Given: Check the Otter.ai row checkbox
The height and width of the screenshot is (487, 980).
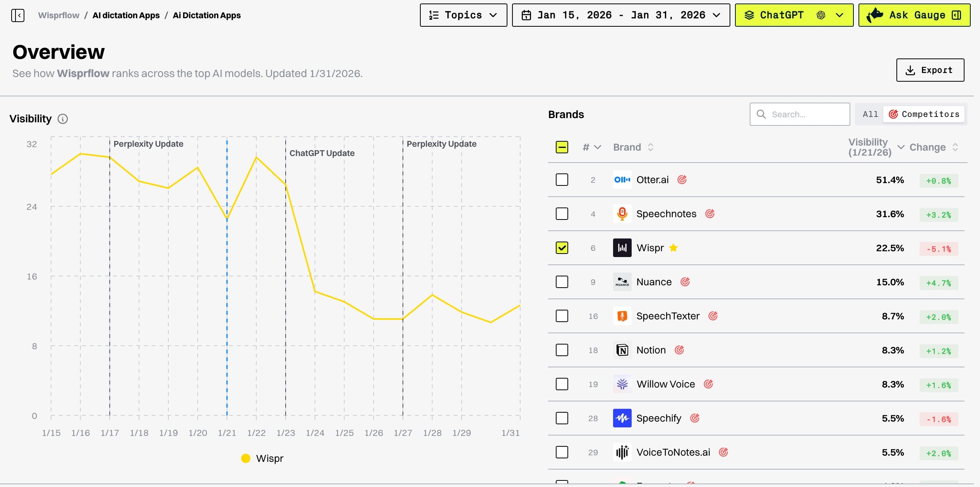Looking at the screenshot, I should coord(562,180).
